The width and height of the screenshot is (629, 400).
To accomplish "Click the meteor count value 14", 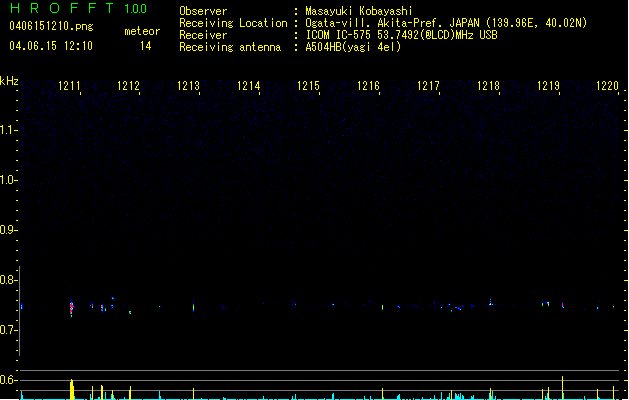I will coord(146,46).
